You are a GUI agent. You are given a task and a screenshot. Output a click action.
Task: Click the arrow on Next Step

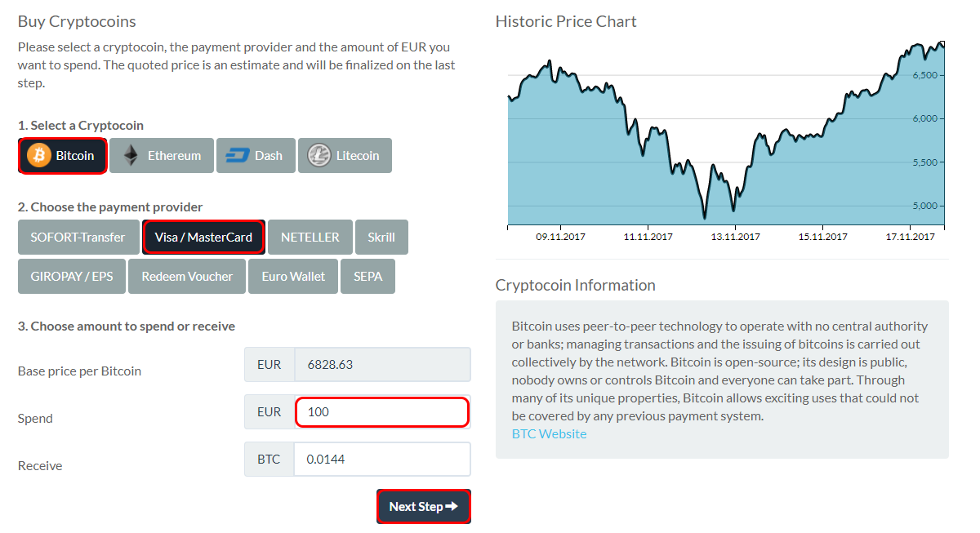[452, 506]
